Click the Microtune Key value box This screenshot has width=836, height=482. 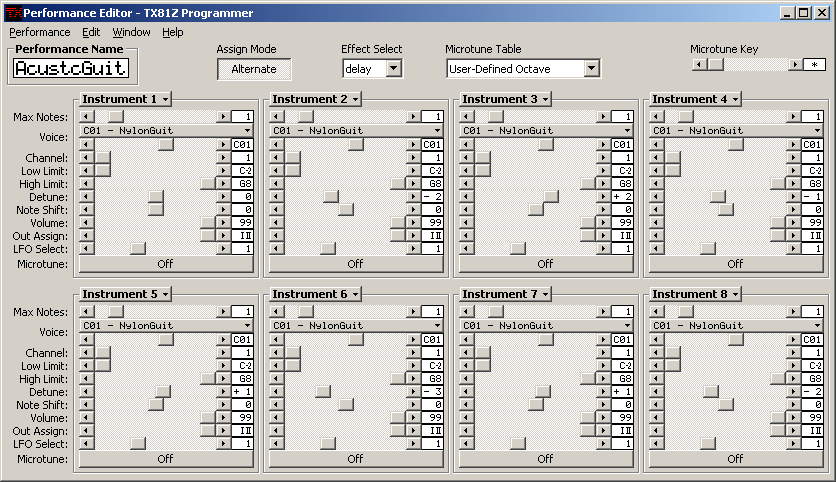coord(814,65)
